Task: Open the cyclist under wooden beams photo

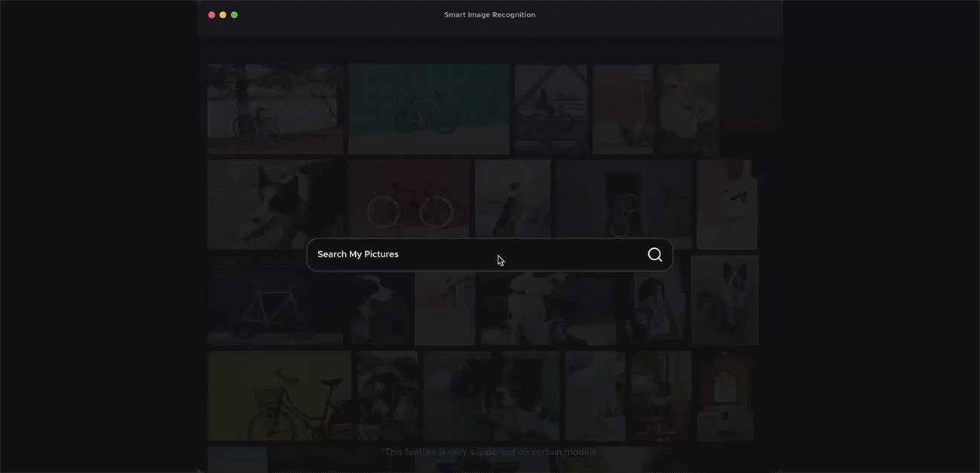Action: click(551, 109)
